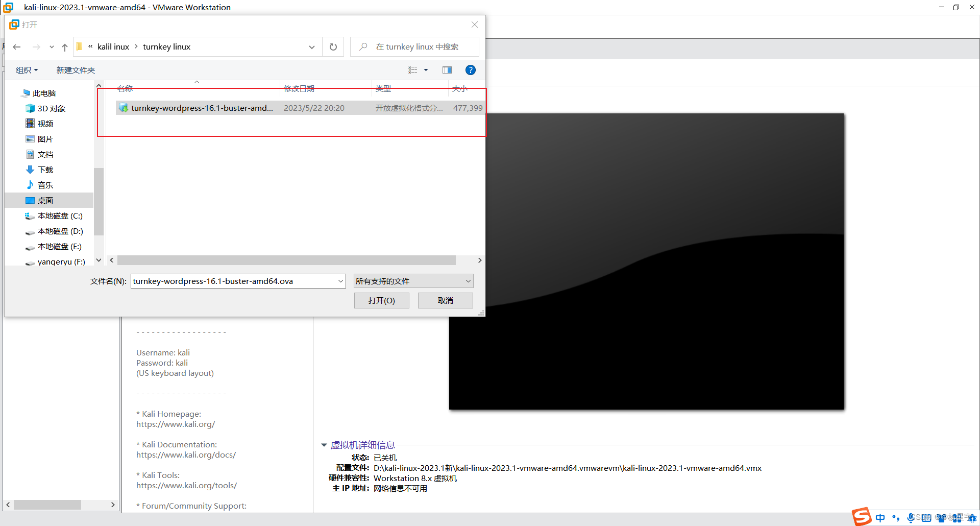This screenshot has height=526, width=980.
Task: Click https://www.kali.org/docs/ text
Action: [x=186, y=455]
